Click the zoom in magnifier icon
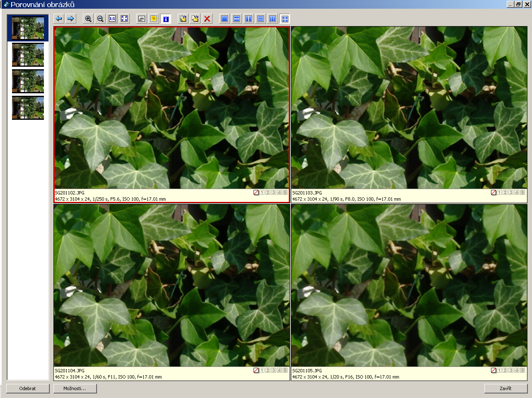This screenshot has height=398, width=532. (88, 19)
